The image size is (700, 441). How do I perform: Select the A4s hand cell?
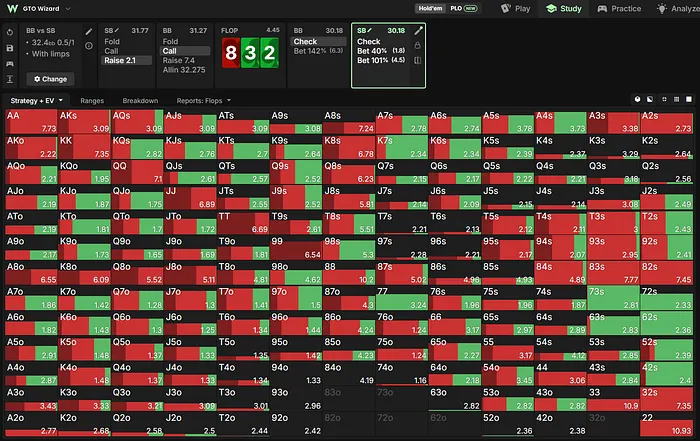pyautogui.click(x=561, y=122)
